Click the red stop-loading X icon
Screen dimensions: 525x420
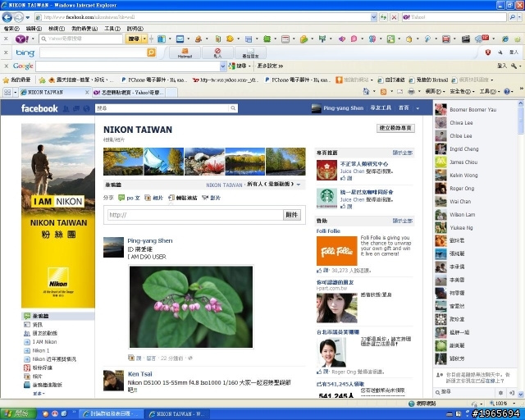(x=395, y=17)
